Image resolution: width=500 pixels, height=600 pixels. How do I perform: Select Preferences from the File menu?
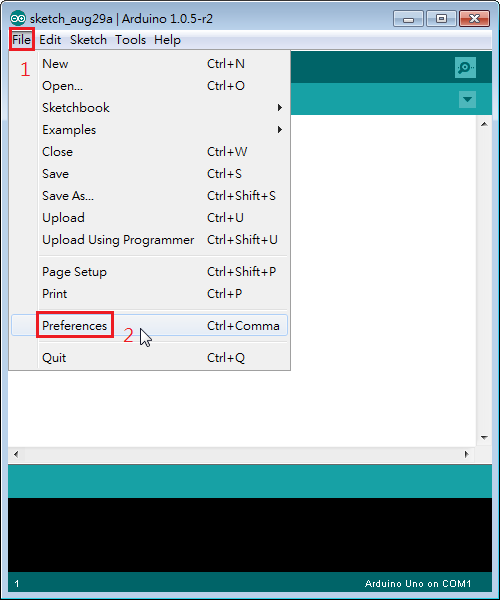coord(149,326)
